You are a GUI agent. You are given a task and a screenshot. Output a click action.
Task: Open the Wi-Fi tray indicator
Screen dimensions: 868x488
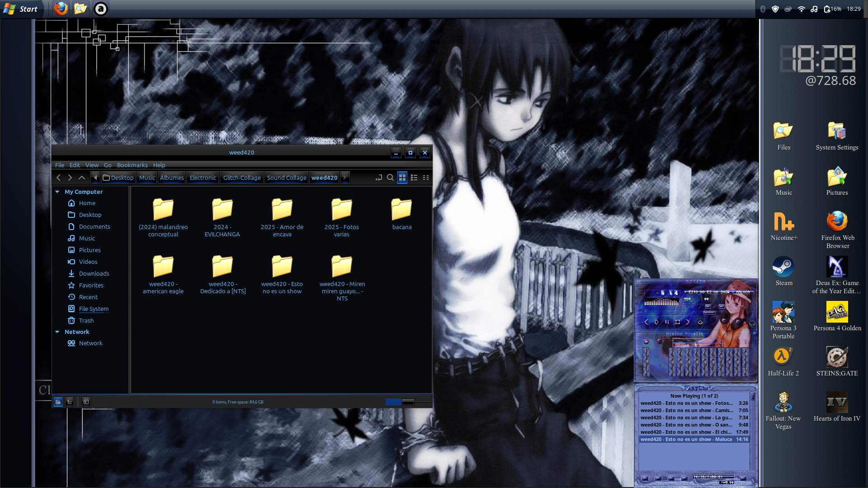(801, 9)
